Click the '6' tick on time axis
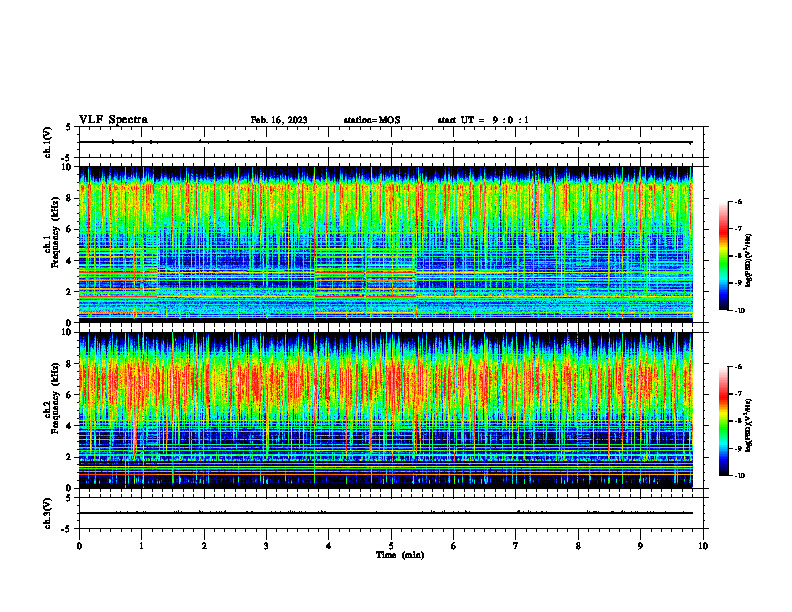The width and height of the screenshot is (792, 612). 454,546
